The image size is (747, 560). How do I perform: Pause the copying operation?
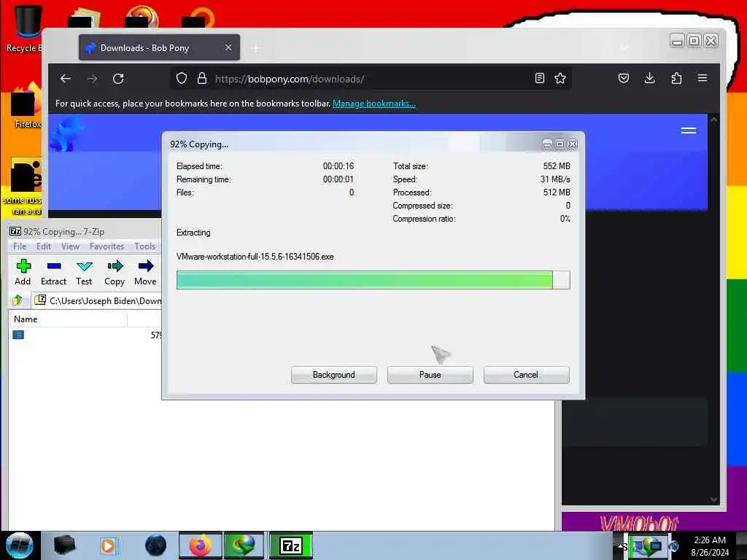[430, 375]
